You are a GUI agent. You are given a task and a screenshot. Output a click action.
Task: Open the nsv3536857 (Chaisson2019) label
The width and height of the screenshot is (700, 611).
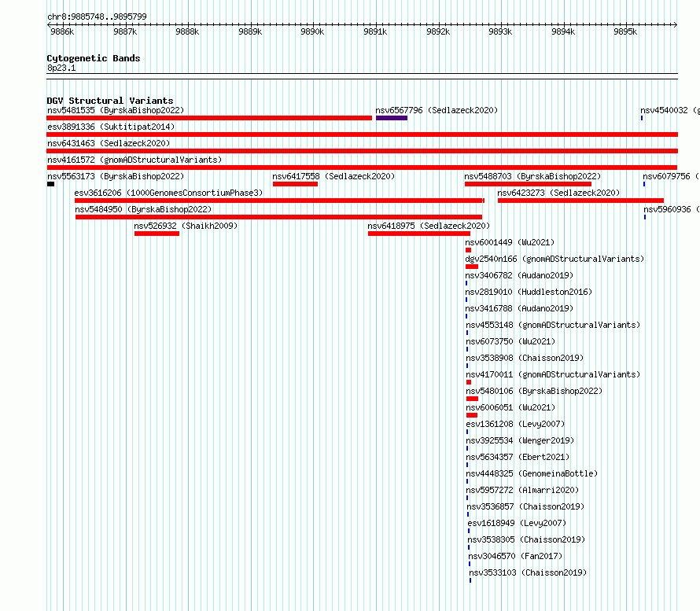click(525, 506)
